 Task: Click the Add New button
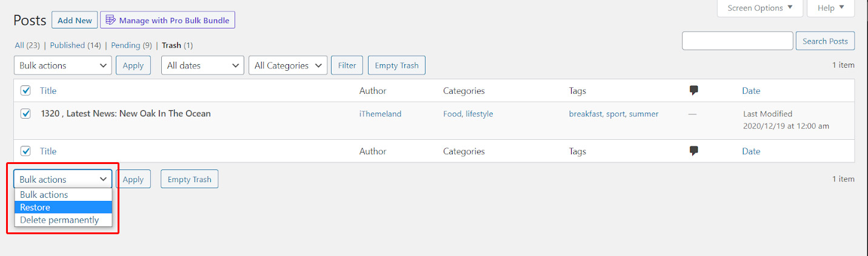pyautogui.click(x=75, y=20)
